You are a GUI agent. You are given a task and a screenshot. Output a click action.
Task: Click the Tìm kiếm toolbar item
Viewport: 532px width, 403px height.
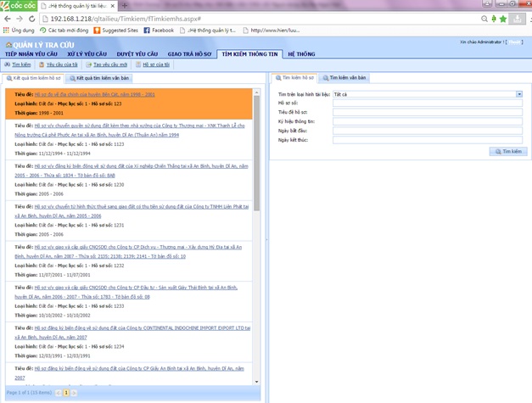(x=18, y=64)
